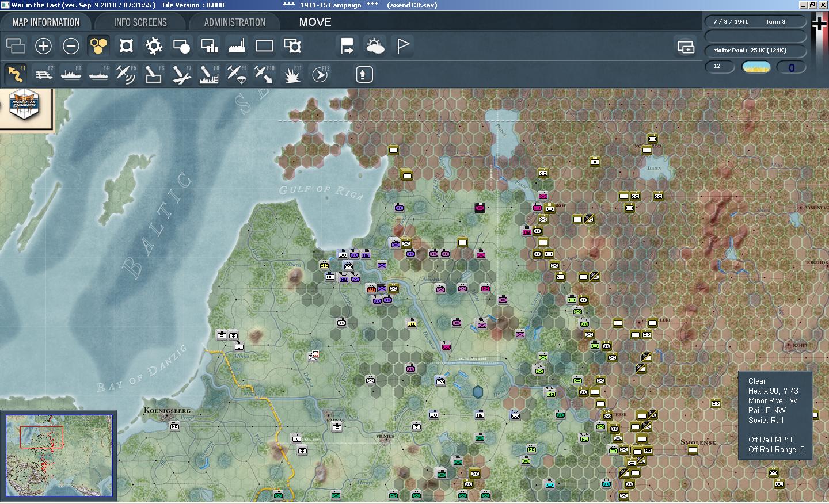Select F9 air transport parachute mode
The image size is (829, 504).
[x=237, y=74]
